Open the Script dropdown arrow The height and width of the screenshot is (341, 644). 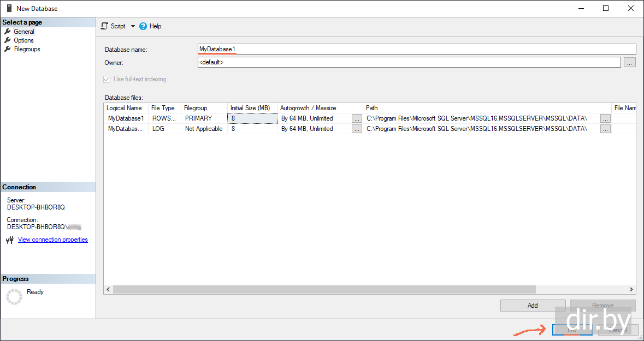(133, 26)
